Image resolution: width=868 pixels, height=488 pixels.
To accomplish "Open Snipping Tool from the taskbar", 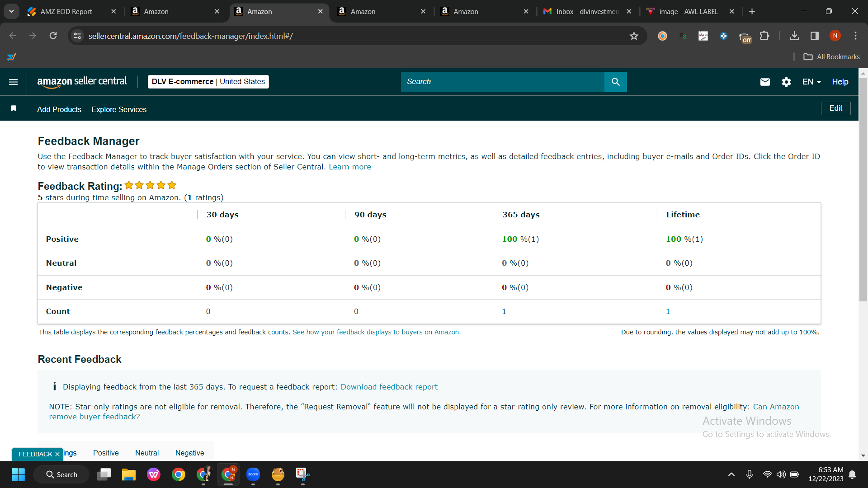I will pos(302,474).
